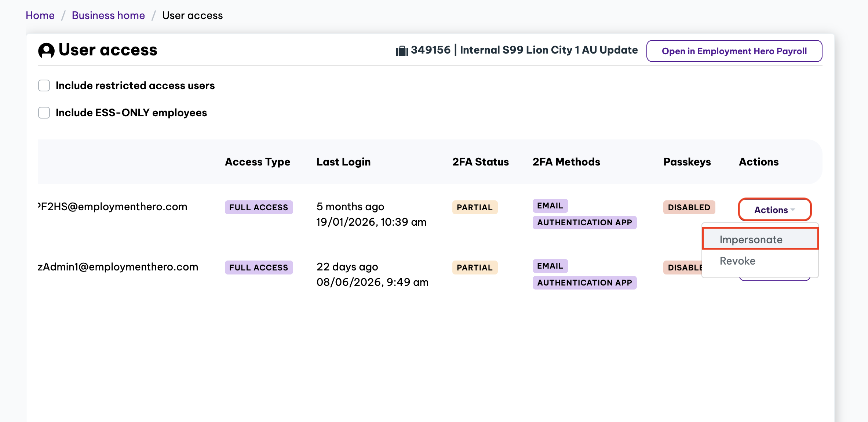Open in Employment Hero Payroll

[734, 51]
